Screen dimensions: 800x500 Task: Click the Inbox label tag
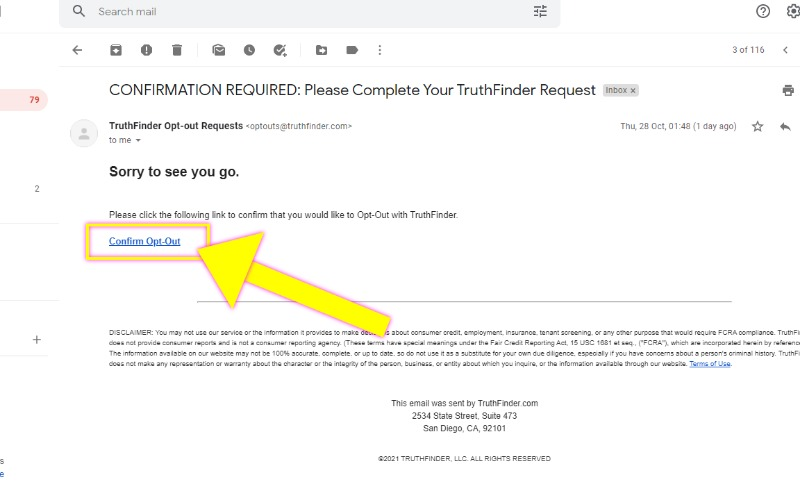coord(616,90)
